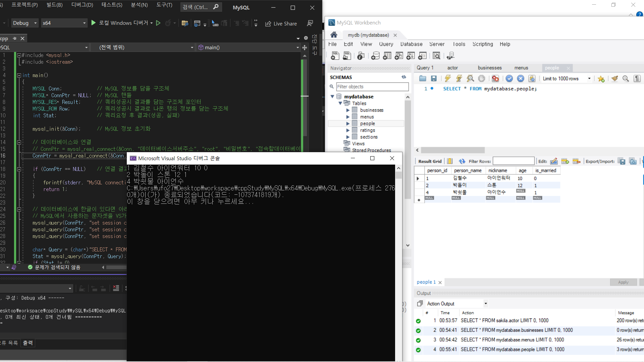
Task: Open the 디버그(D) menu in Visual Studio
Action: [82, 5]
